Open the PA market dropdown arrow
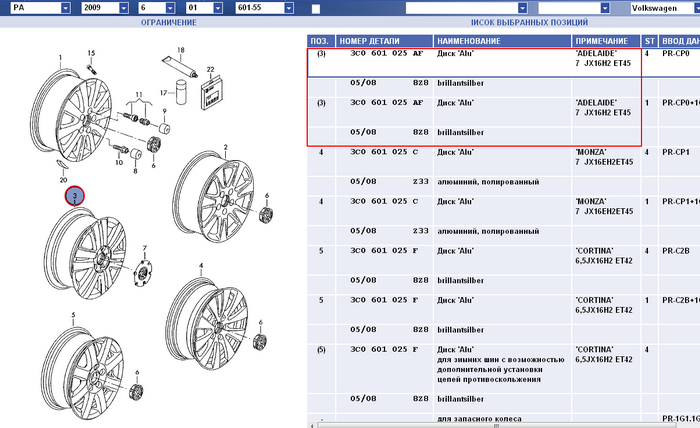The height and width of the screenshot is (428, 700). point(66,8)
